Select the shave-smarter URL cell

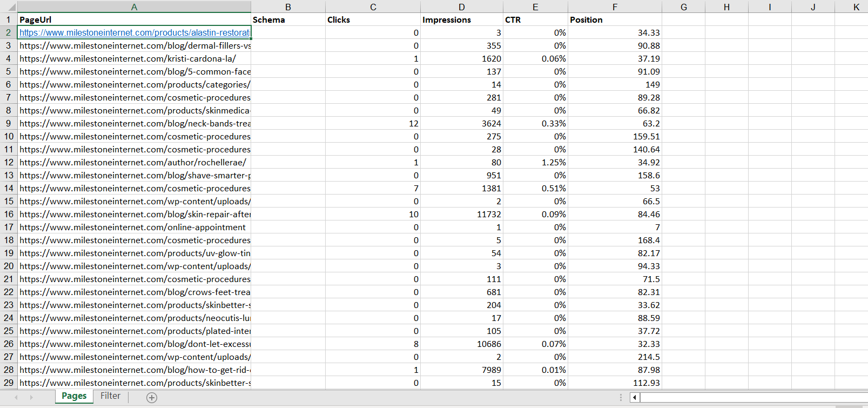click(134, 175)
